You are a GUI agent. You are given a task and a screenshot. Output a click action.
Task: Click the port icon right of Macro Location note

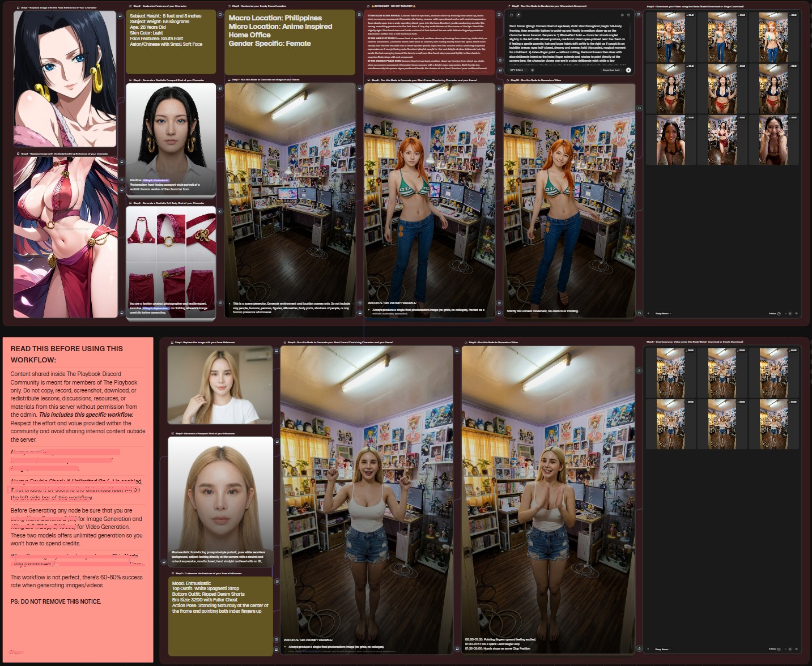360,14
